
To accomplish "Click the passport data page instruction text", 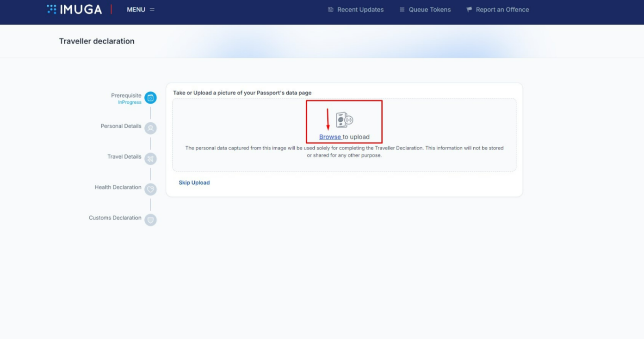I will [242, 93].
